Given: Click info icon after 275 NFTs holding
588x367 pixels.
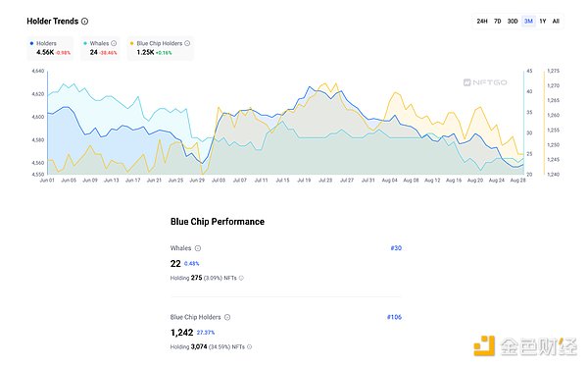Looking at the screenshot, I should coord(241,278).
